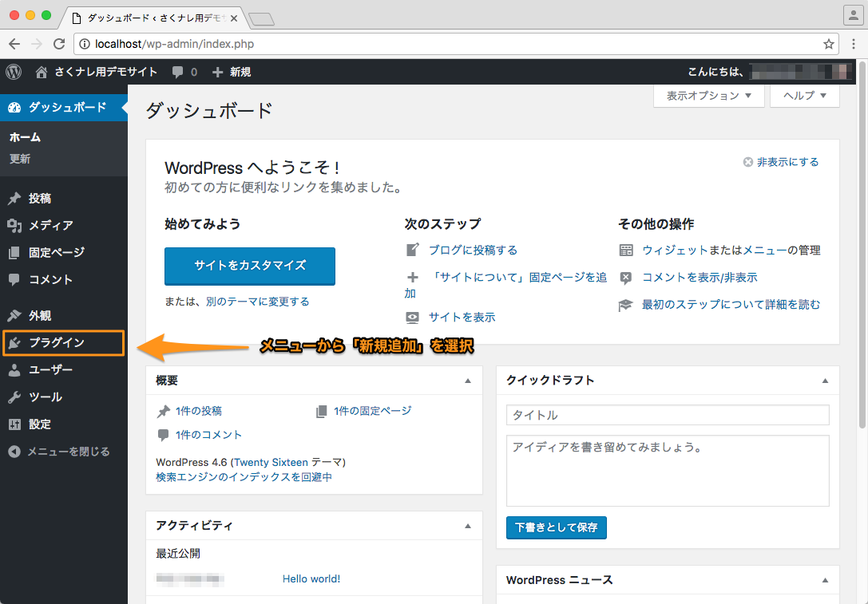
Task: Dismiss welcome panel with 非表示にする
Action: pos(780,162)
